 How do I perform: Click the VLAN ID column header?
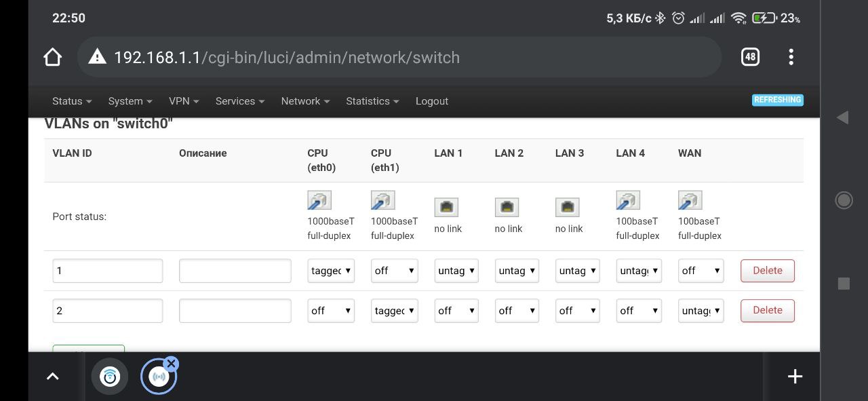pos(72,153)
